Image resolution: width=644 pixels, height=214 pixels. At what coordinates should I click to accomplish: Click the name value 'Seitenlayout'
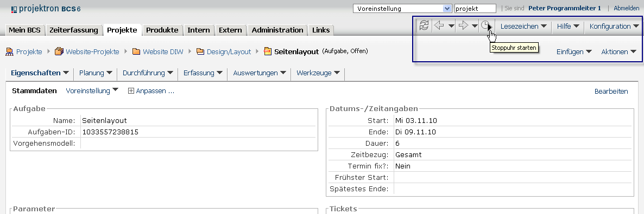104,120
